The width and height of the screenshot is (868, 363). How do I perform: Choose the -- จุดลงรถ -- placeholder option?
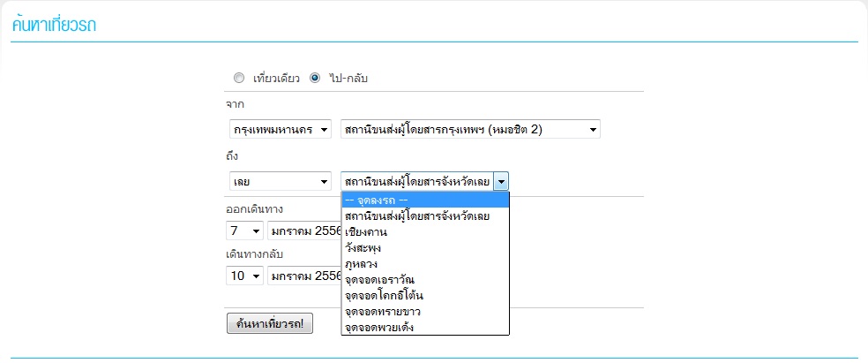425,200
